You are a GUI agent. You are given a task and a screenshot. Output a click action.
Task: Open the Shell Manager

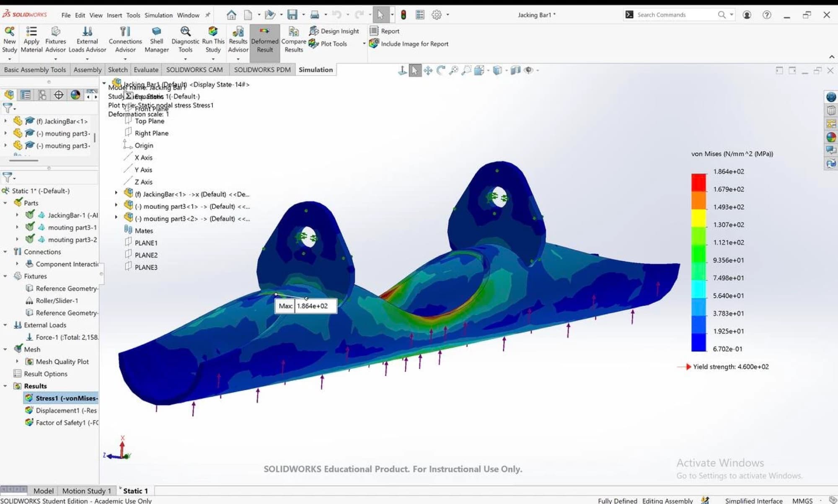tap(156, 40)
